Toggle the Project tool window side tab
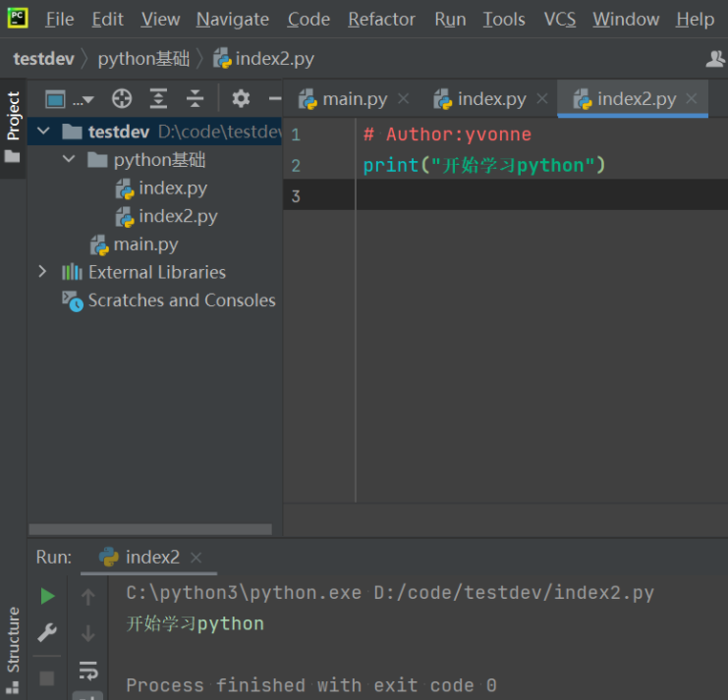Viewport: 728px width, 700px height. (x=13, y=128)
